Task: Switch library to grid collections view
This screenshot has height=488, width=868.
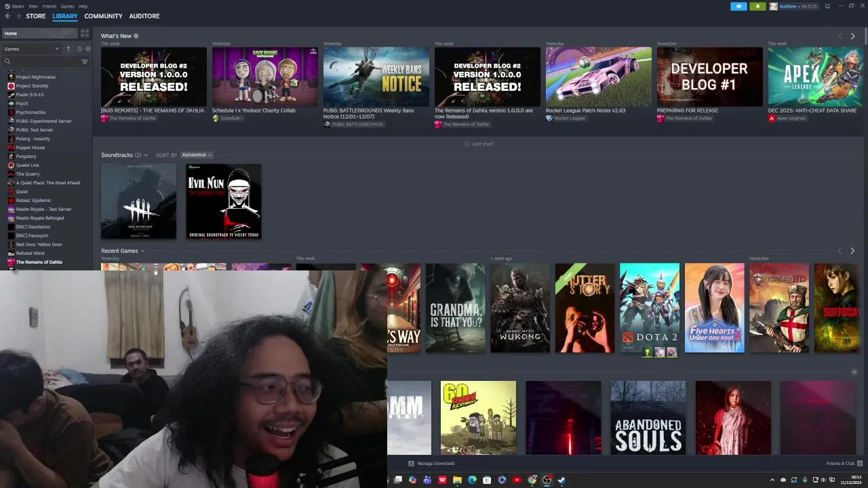Action: (x=85, y=33)
